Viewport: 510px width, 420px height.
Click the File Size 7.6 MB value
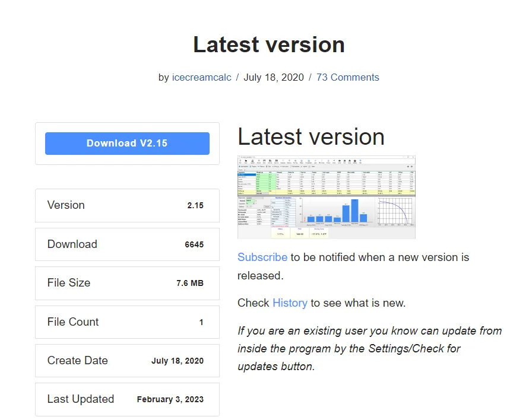point(190,283)
